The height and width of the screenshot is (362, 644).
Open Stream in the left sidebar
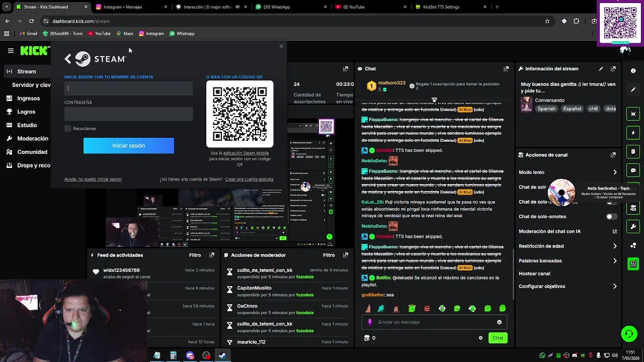pyautogui.click(x=26, y=71)
